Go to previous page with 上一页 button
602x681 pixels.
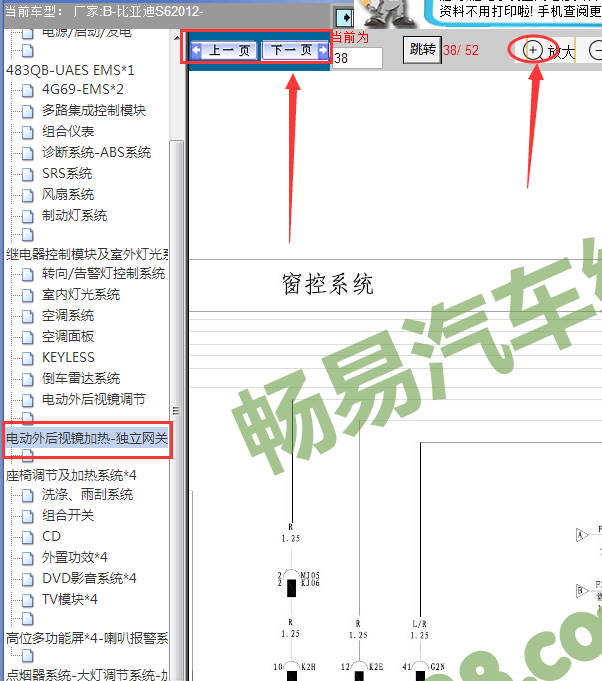pyautogui.click(x=225, y=50)
